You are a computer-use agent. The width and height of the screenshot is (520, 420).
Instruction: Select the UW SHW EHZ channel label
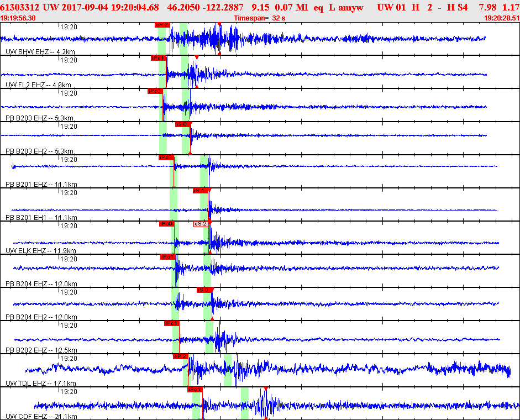[40, 52]
